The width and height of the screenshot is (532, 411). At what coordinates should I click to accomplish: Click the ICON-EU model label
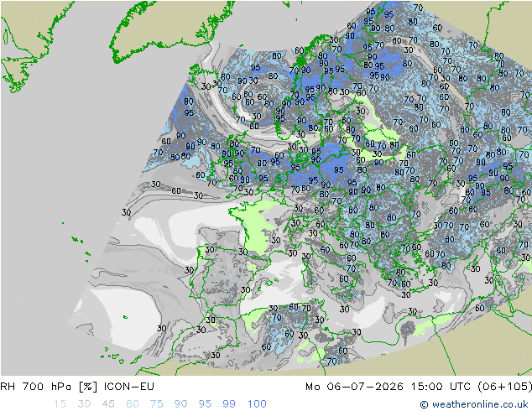point(129,387)
